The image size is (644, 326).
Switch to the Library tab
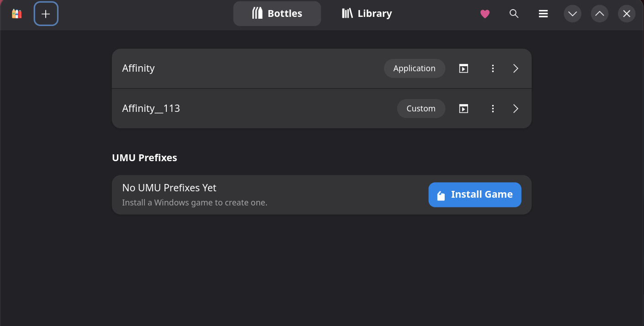point(367,14)
